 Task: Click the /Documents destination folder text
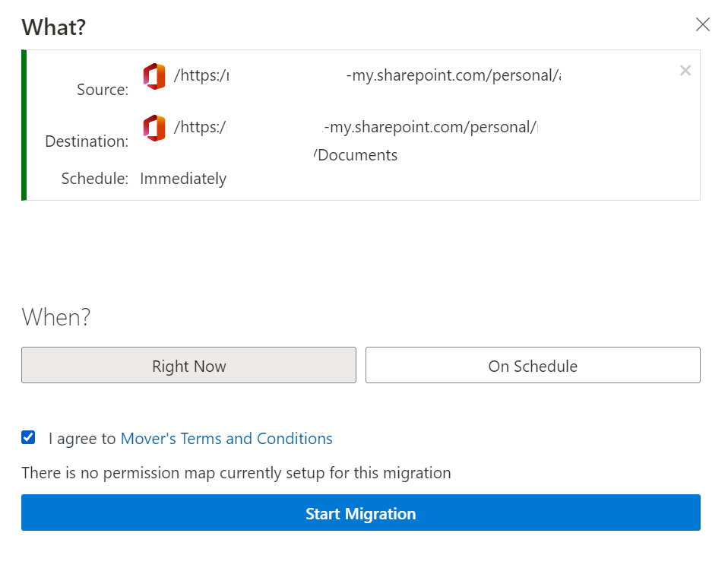point(356,155)
